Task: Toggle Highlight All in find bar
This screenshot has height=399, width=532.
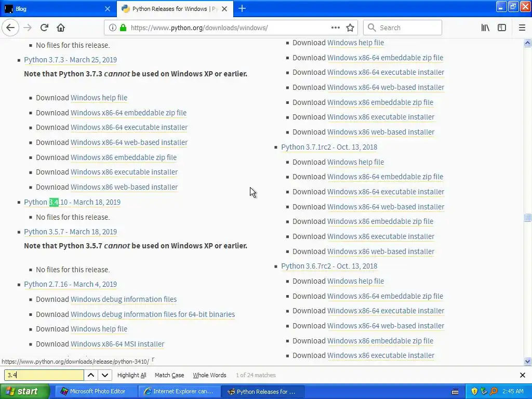Action: tap(131, 375)
